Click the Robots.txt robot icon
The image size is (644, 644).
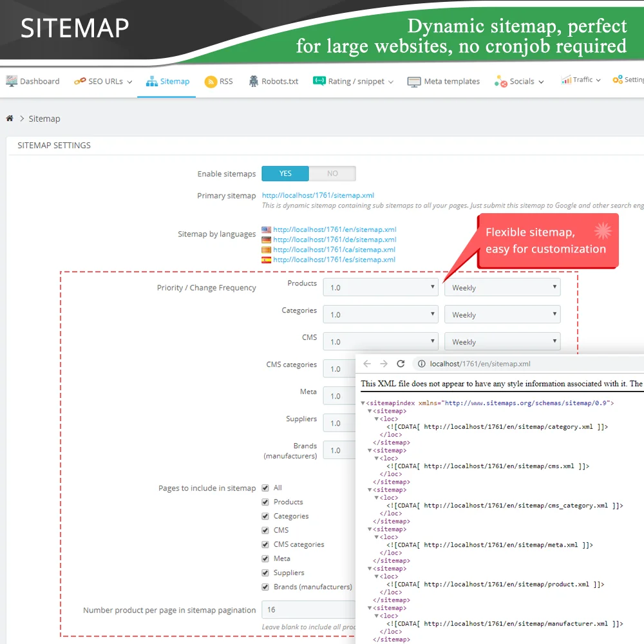pos(254,81)
